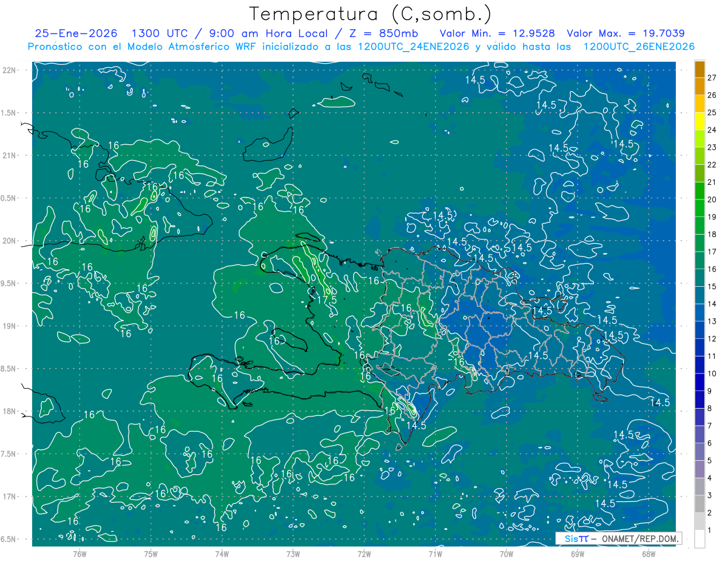
Task: Click the "75W" longitude axis label
Action: click(151, 554)
